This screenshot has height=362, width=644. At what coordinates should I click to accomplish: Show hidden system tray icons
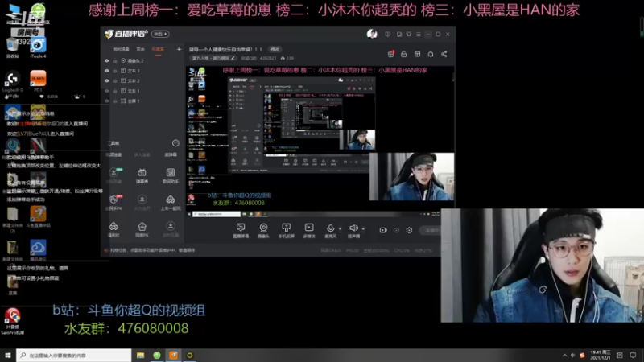[565, 356]
